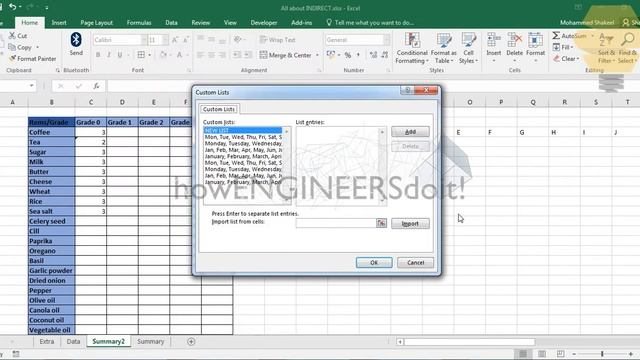This screenshot has width=640, height=360.
Task: Click the Bluetooth Send icon
Action: tap(76, 40)
